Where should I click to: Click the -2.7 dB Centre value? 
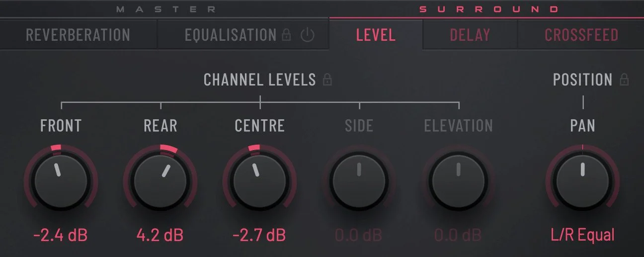pos(259,235)
